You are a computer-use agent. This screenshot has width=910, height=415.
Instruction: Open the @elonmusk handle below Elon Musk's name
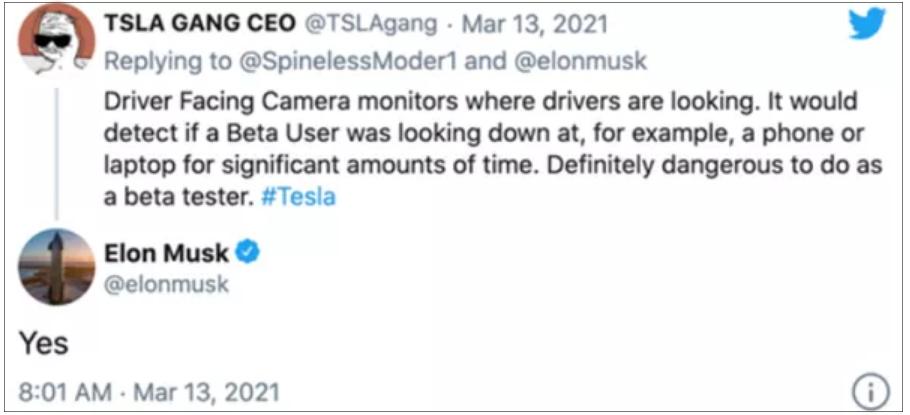pos(166,284)
